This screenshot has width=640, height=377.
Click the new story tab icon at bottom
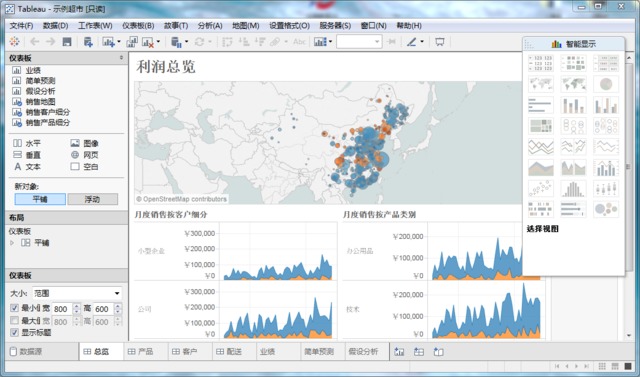click(439, 352)
